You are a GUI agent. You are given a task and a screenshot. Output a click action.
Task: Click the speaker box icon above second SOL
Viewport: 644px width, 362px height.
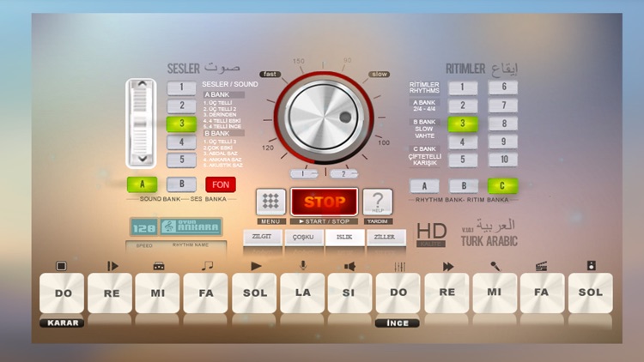coord(591,266)
